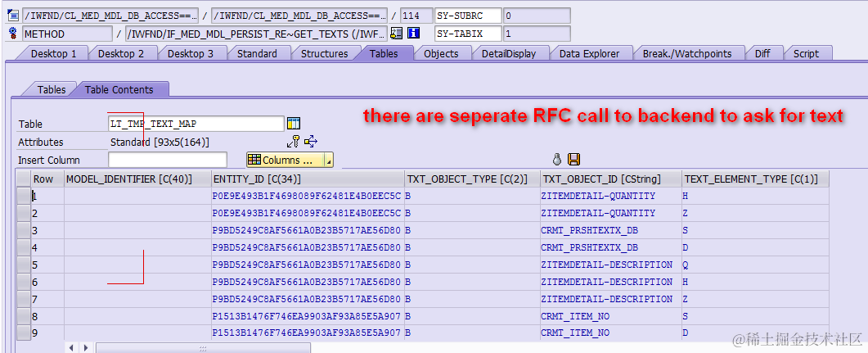
Task: Click the select-all corner cell of the table
Action: [23, 179]
